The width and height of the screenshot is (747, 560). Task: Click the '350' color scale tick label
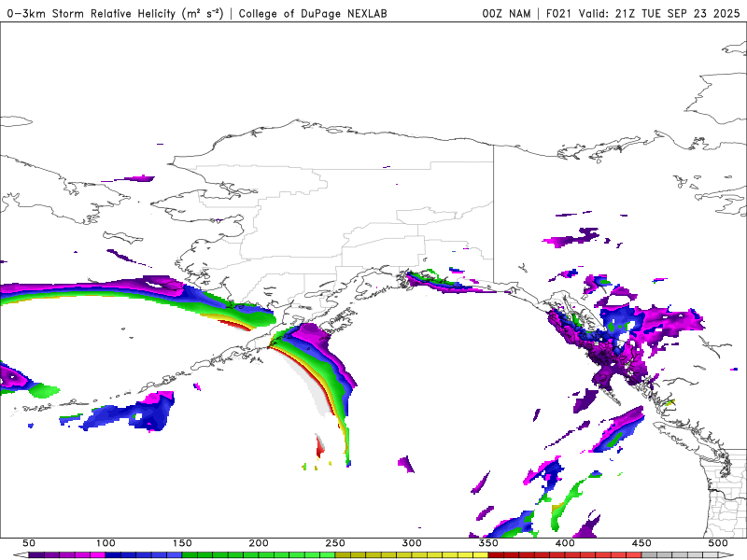pos(488,543)
